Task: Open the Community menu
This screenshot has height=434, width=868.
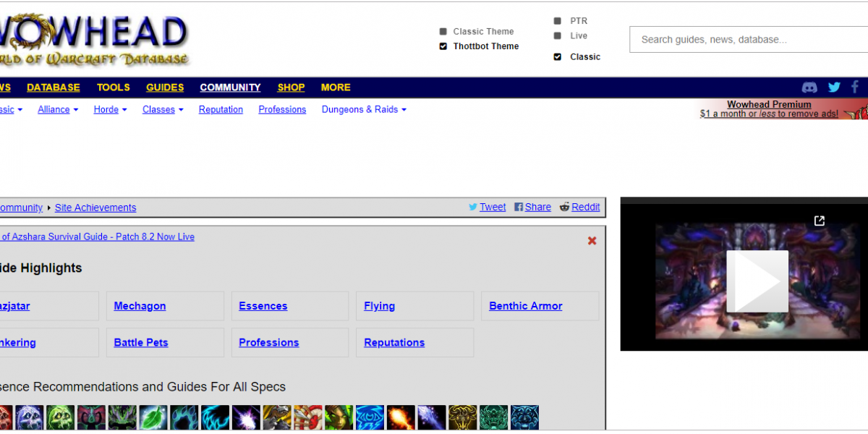Action: 230,88
